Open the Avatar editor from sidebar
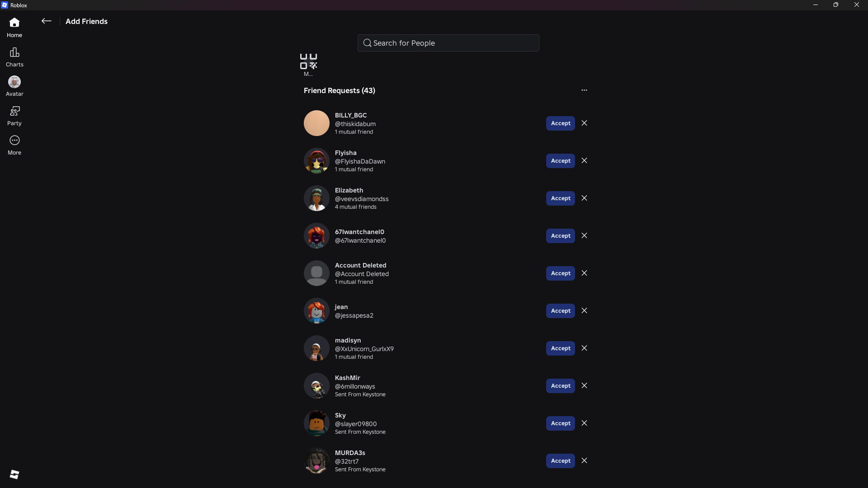 [x=14, y=86]
